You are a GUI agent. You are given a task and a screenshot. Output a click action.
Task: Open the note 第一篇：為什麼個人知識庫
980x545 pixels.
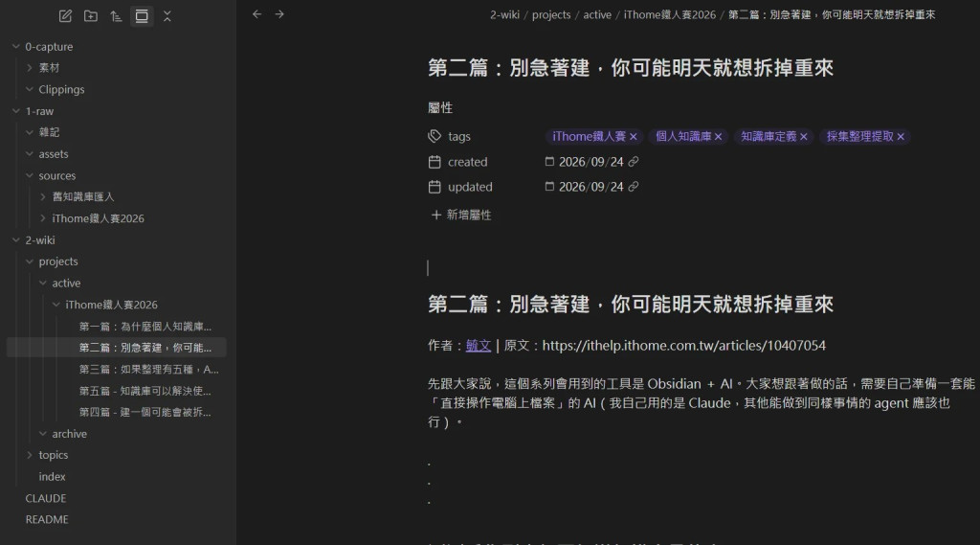tap(145, 326)
